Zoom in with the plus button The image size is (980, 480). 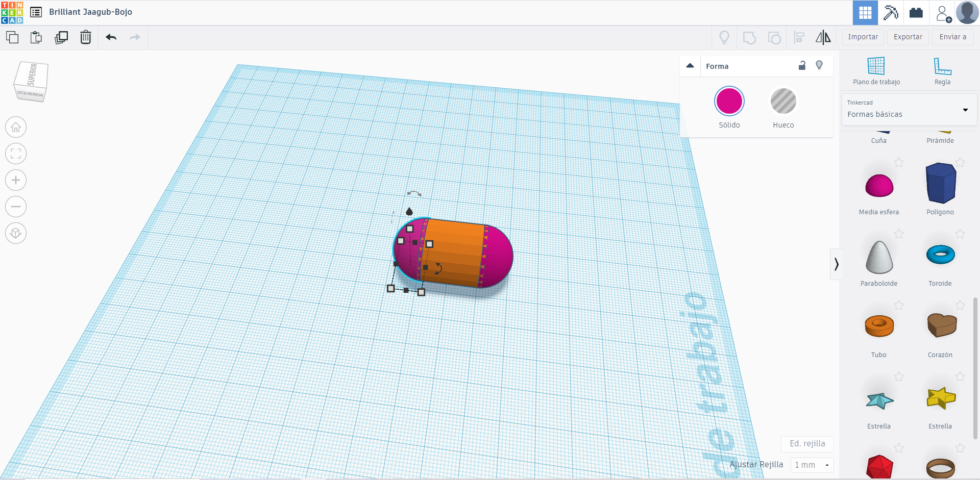(16, 180)
